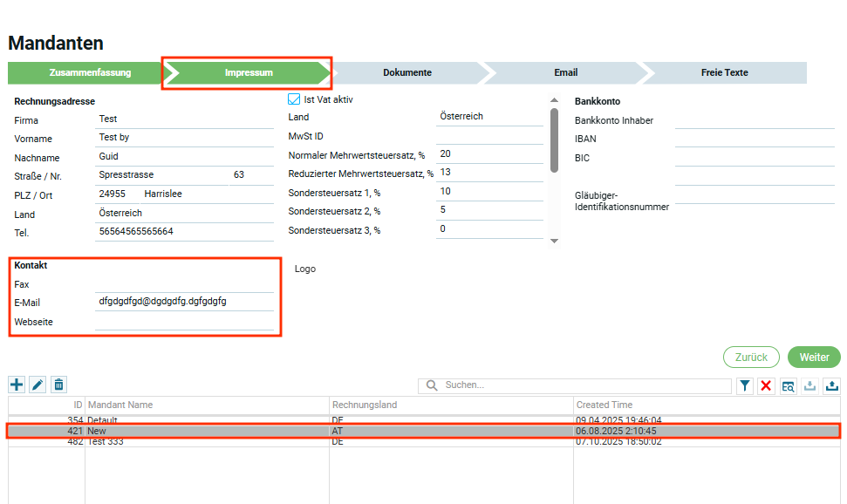Viewport: 847px width, 504px height.
Task: Click the download icon left of the upload icon
Action: pyautogui.click(x=809, y=385)
